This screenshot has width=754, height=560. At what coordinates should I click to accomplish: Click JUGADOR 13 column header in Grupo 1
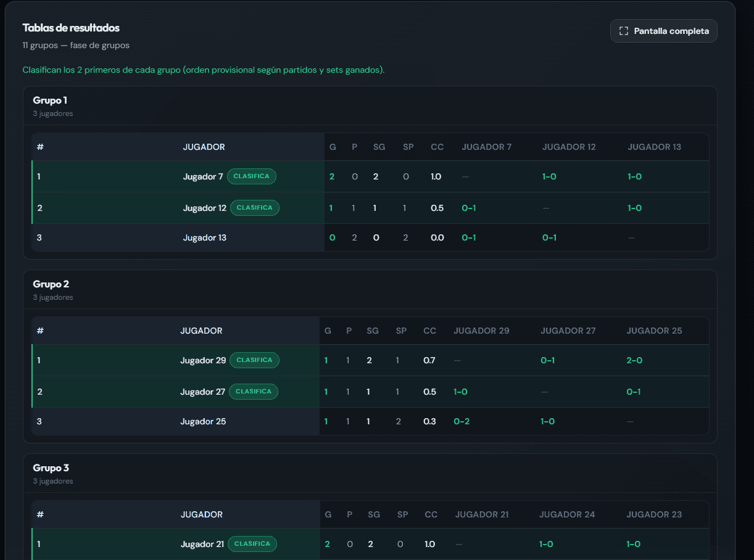[655, 147]
